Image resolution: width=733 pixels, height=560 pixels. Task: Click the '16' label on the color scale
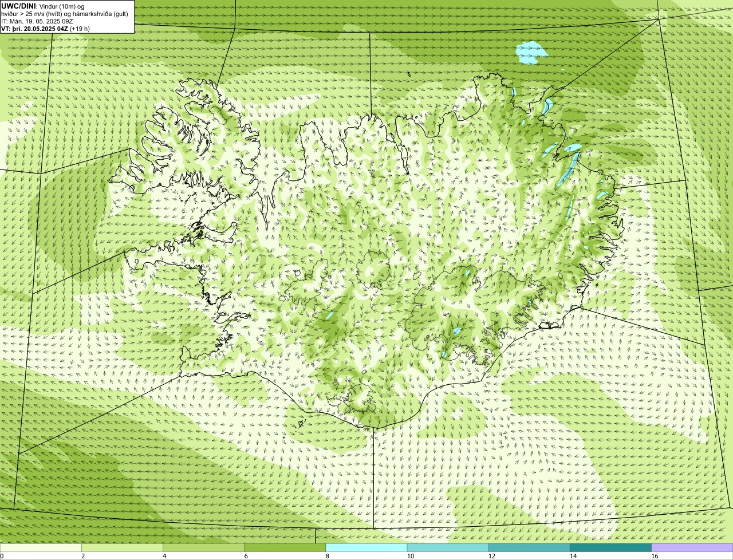tap(655, 556)
